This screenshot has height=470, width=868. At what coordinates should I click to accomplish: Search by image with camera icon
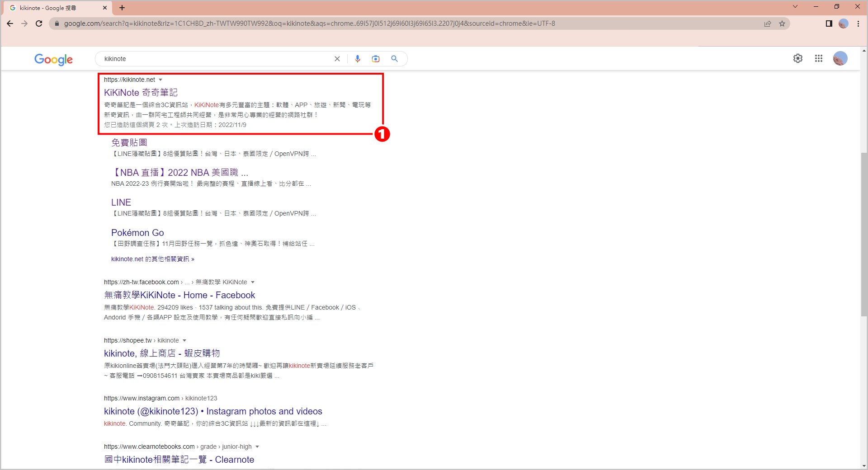[376, 59]
